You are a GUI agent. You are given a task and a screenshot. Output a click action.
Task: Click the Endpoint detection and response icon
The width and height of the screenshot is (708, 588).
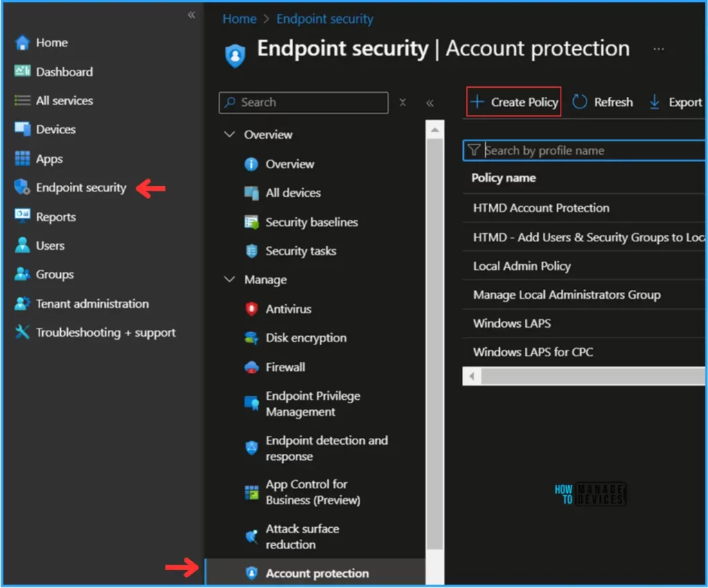pyautogui.click(x=251, y=448)
